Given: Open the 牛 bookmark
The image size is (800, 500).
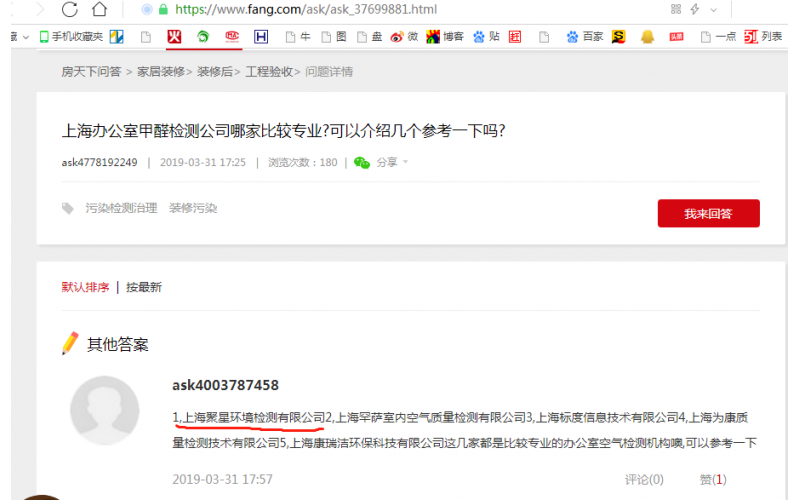Looking at the screenshot, I should (298, 37).
